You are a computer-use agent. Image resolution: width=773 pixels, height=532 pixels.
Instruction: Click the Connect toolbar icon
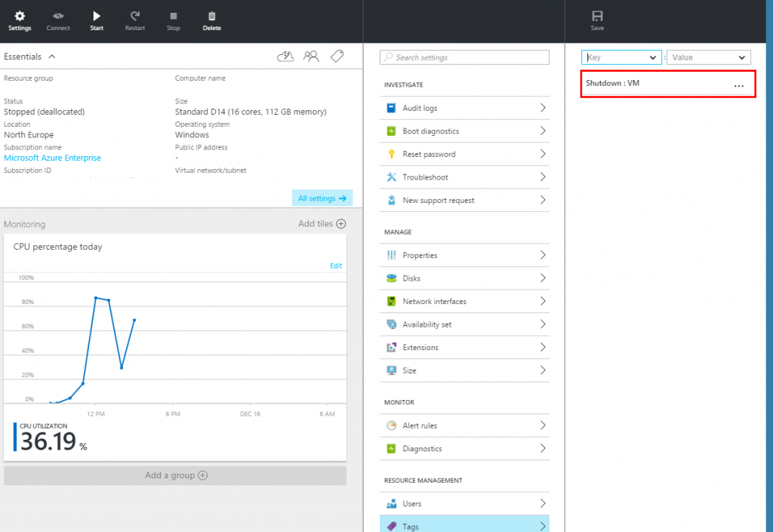[58, 20]
